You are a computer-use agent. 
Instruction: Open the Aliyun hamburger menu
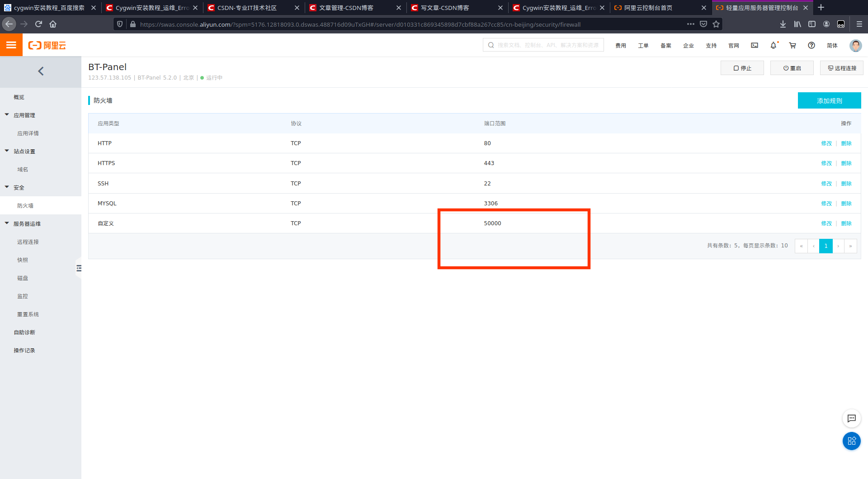pyautogui.click(x=11, y=45)
